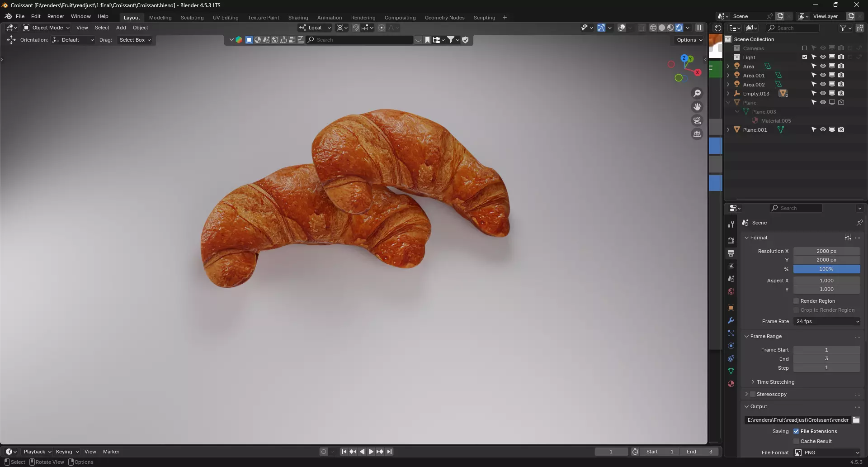This screenshot has height=467, width=868.
Task: Toggle auto keying record button
Action: point(324,452)
